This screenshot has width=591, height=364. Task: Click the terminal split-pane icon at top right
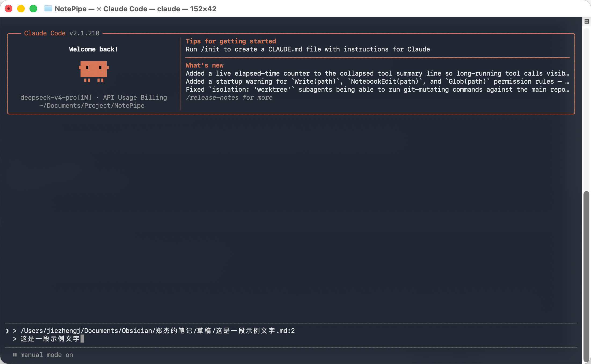tap(586, 21)
